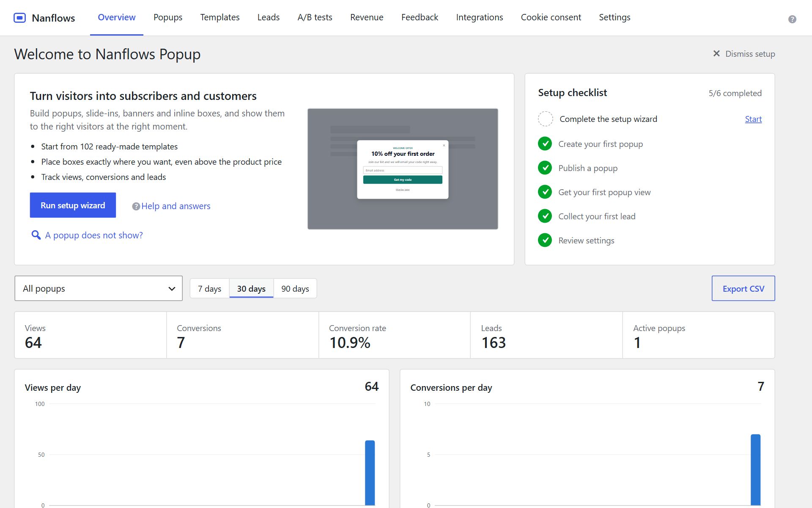The height and width of the screenshot is (508, 812).
Task: Click green check for Collect your first lead
Action: coord(545,216)
